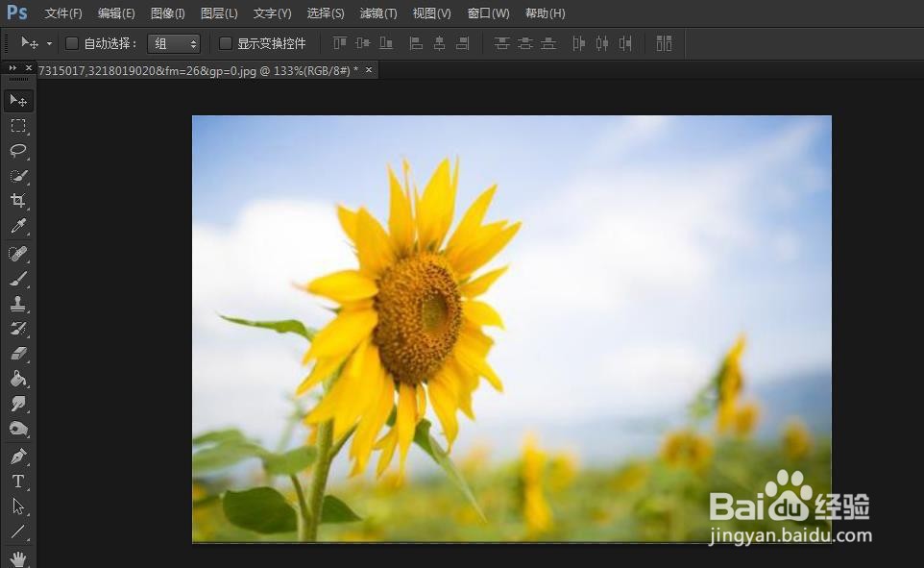Select the Crop tool
Viewport: 924px width, 568px height.
[18, 201]
